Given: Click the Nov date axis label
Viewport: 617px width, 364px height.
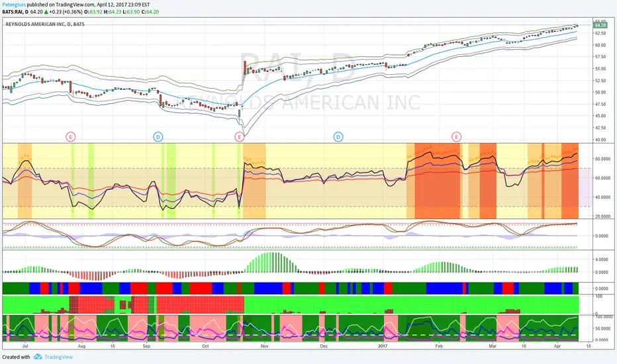Looking at the screenshot, I should coord(264,346).
